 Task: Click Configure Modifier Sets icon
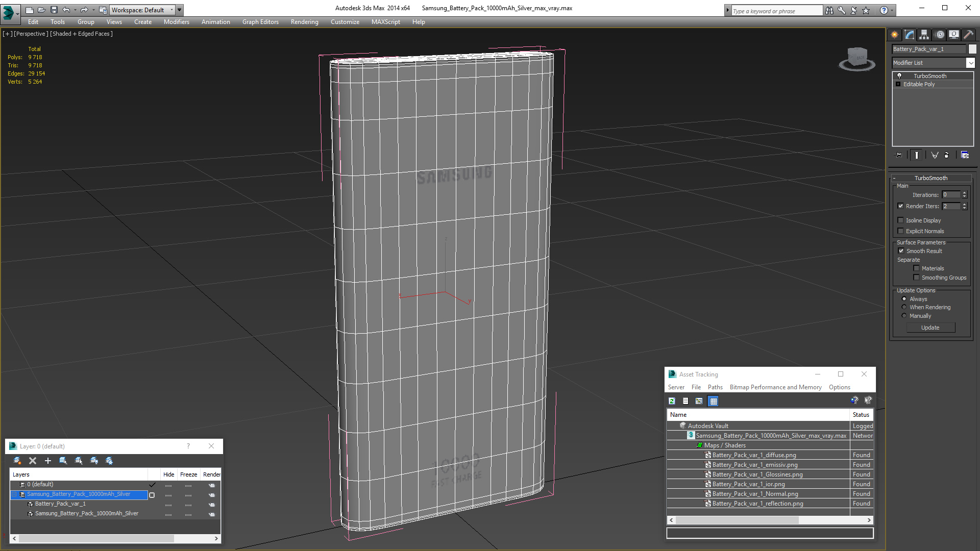[x=965, y=155]
